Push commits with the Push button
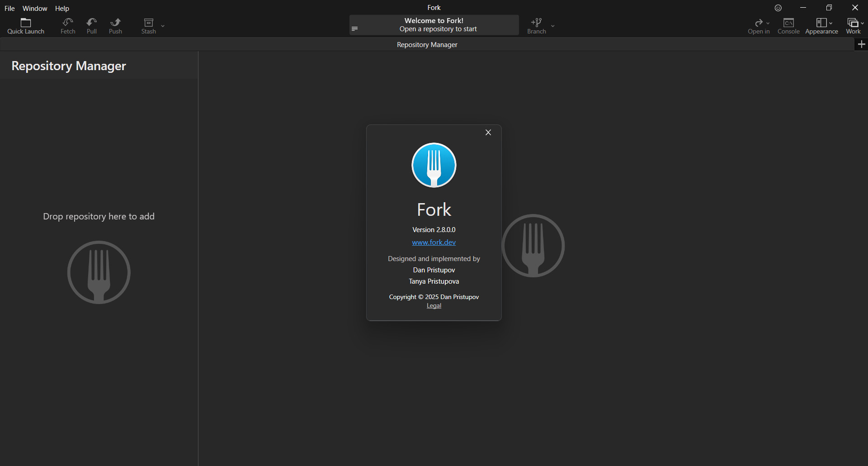This screenshot has height=466, width=868. [x=115, y=26]
